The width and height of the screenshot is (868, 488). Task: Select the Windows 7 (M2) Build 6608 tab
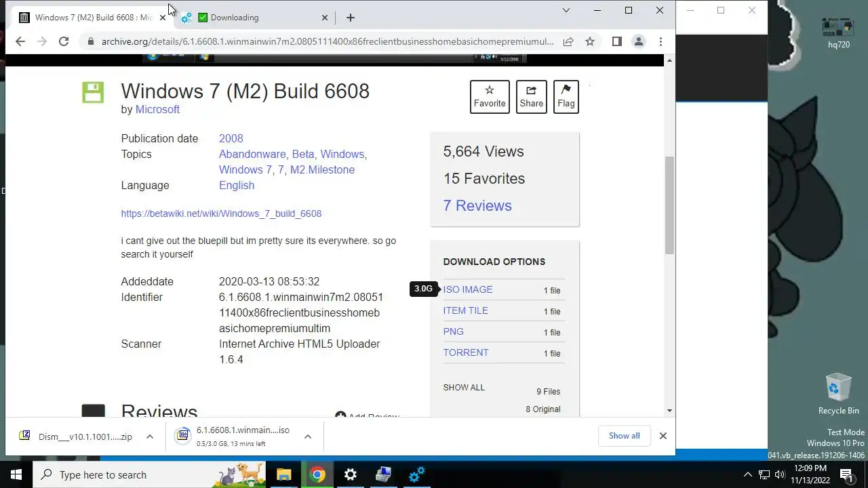[93, 18]
